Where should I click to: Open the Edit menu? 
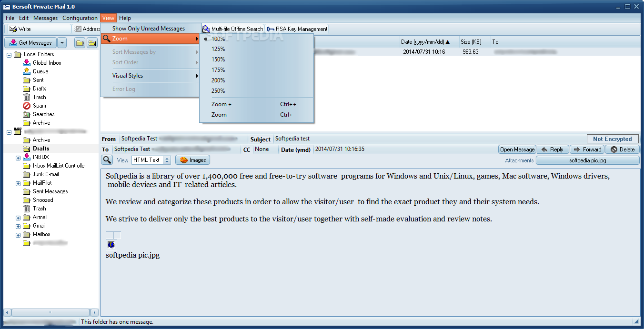tap(24, 18)
